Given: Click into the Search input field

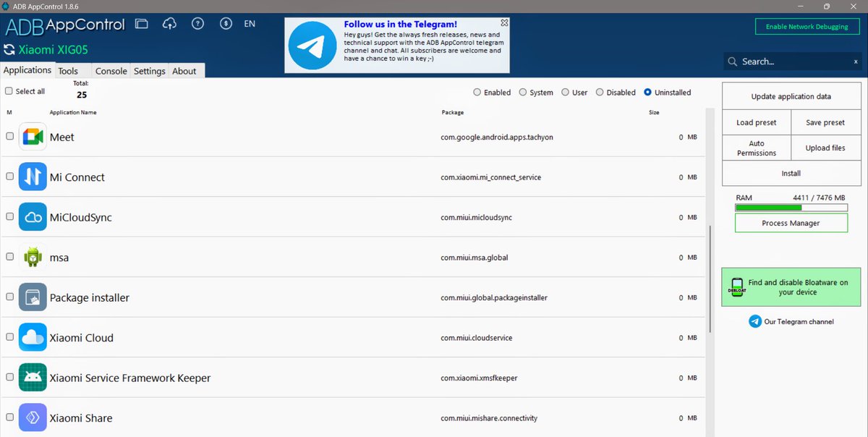Looking at the screenshot, I should [794, 61].
